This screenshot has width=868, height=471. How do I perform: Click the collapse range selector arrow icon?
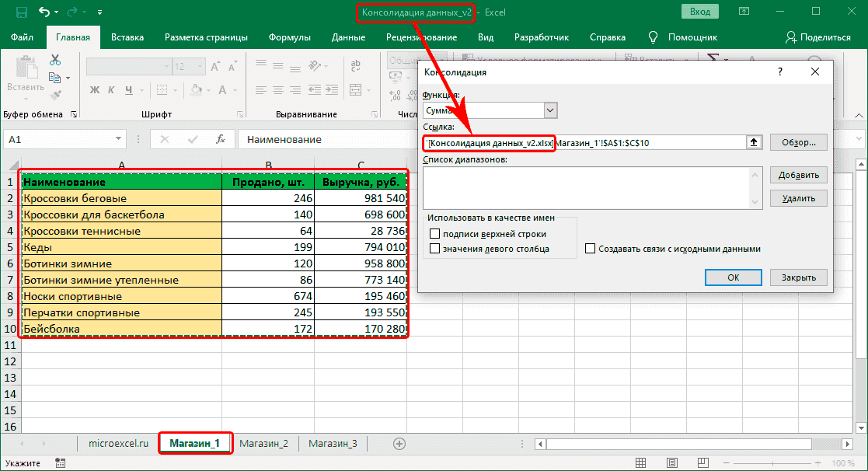(x=753, y=142)
